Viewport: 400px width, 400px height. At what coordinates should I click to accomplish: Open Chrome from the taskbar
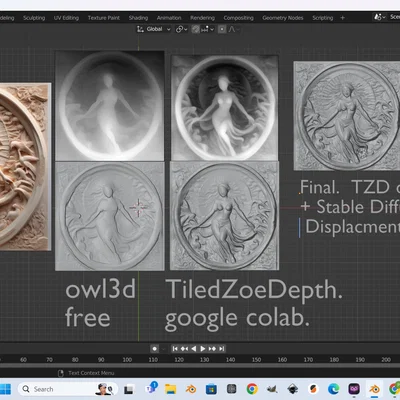point(252,389)
